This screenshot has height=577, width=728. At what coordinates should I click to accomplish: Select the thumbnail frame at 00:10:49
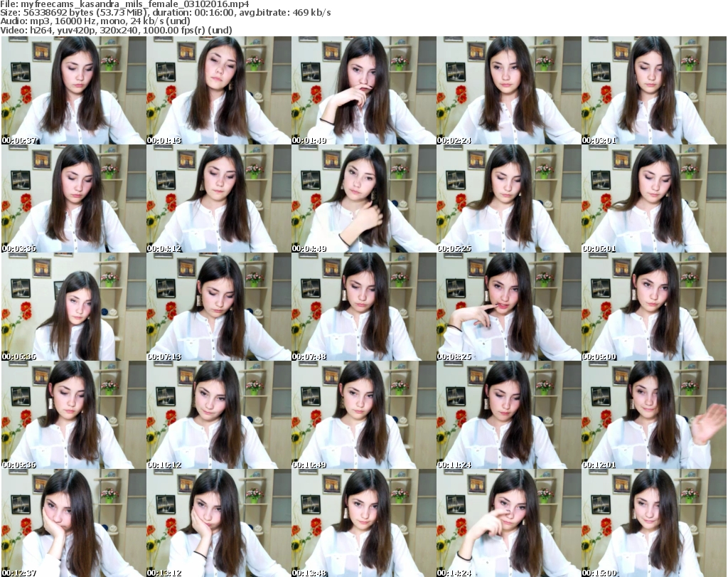[363, 415]
